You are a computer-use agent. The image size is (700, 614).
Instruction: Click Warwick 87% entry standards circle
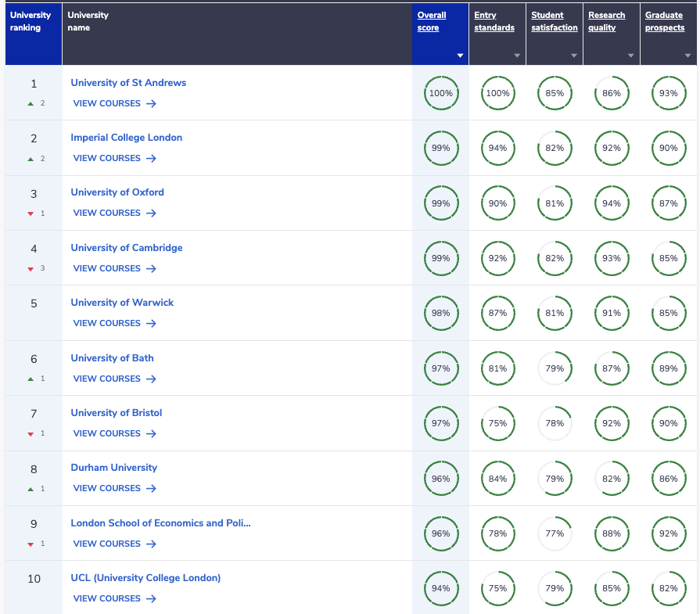click(497, 314)
